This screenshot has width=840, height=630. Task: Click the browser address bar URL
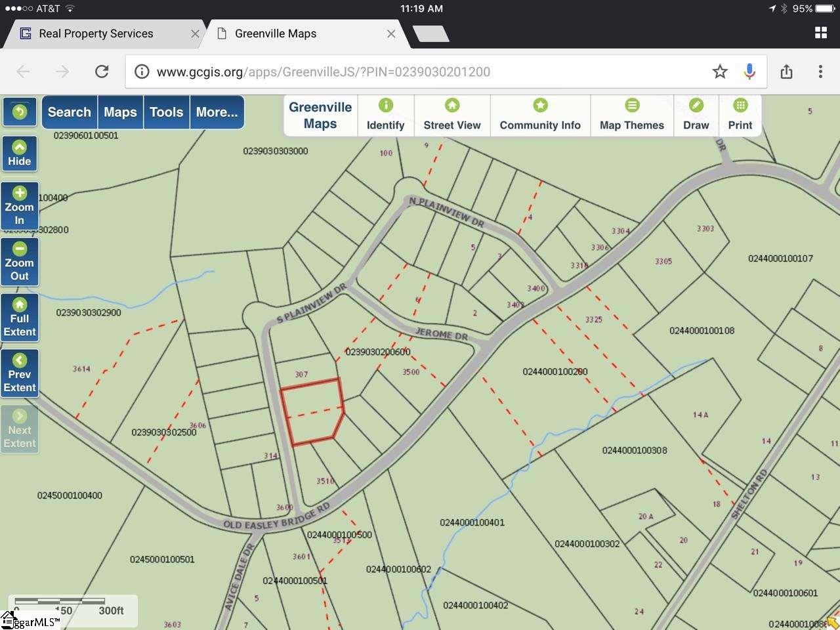tap(323, 72)
